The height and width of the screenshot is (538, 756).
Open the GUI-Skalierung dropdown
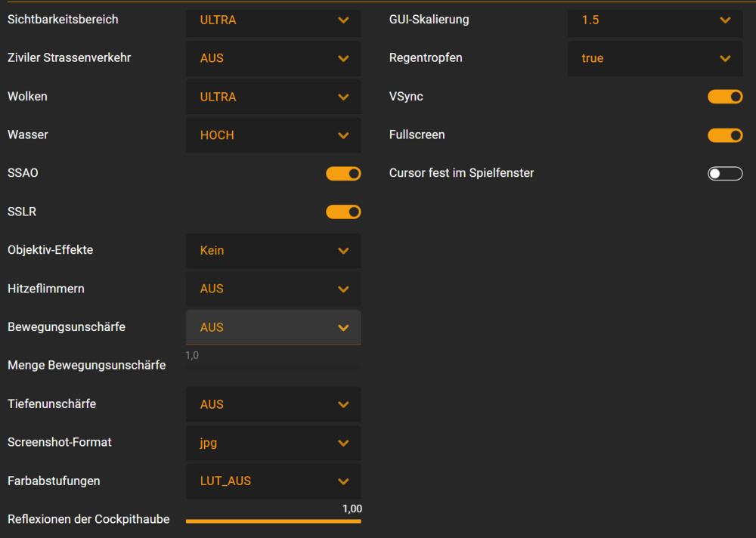click(655, 20)
